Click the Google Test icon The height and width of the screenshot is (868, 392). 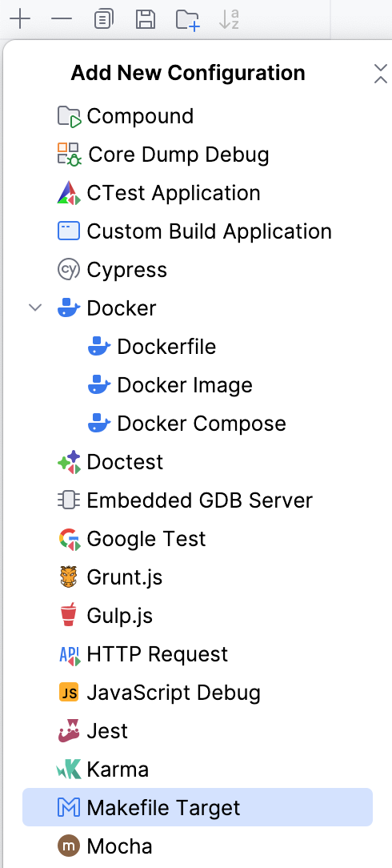(x=69, y=539)
